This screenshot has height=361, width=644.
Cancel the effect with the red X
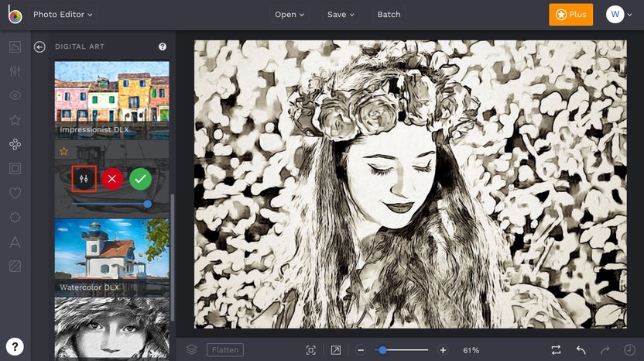click(111, 179)
